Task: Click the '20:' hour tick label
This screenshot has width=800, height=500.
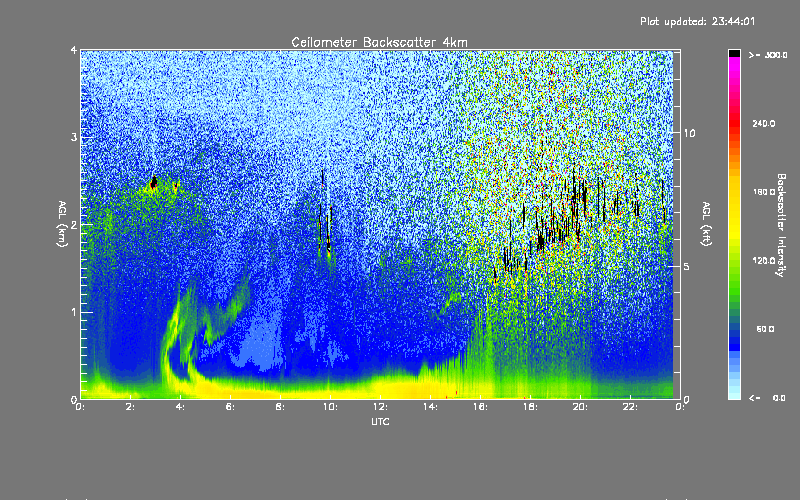Action: tap(580, 407)
